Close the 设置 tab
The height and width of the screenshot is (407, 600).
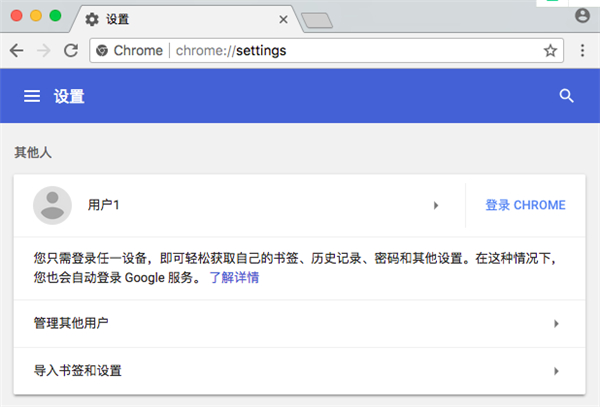click(x=284, y=19)
